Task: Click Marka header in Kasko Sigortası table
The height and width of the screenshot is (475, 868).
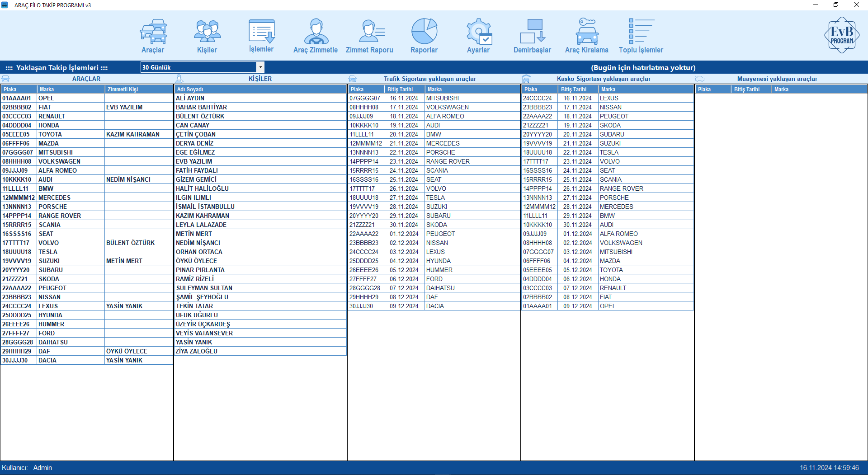Action: coord(645,89)
